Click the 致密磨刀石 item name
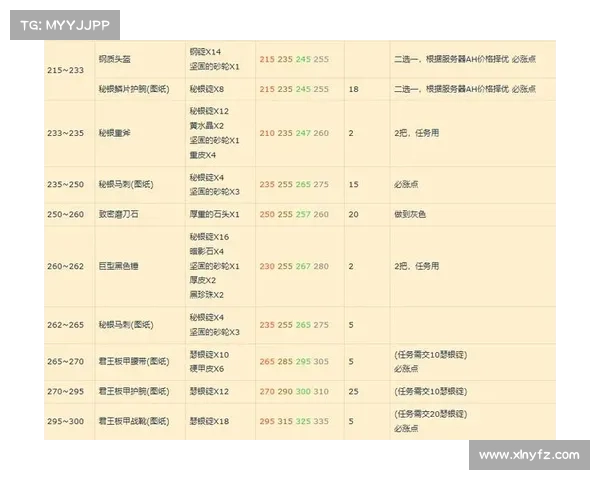Screen dimensions: 600x480 click(121, 215)
